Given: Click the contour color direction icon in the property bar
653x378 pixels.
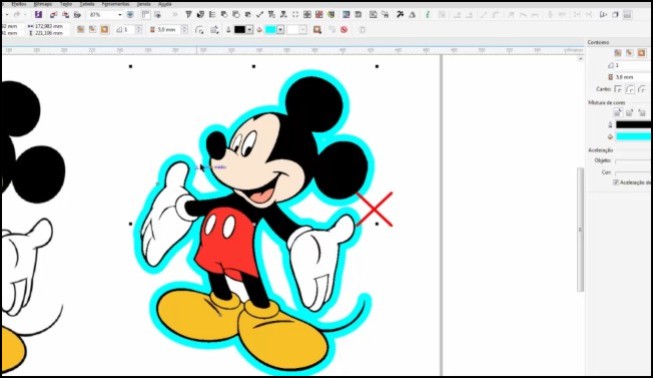Looking at the screenshot, I should tap(215, 30).
